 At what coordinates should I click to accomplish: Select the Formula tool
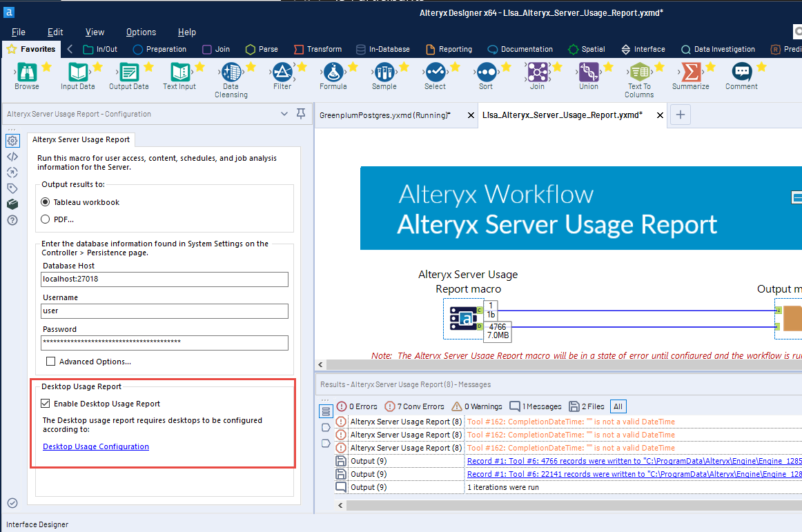click(333, 72)
